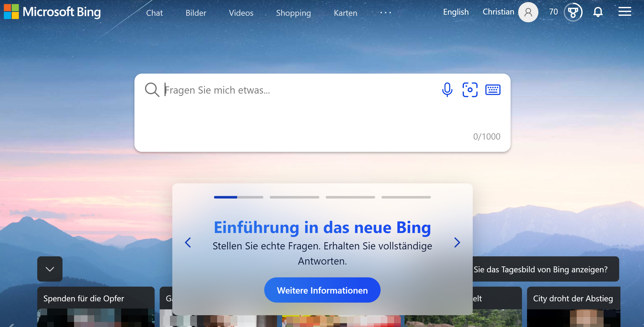Switch to the Bilder tab
This screenshot has height=327, width=644.
click(x=196, y=13)
